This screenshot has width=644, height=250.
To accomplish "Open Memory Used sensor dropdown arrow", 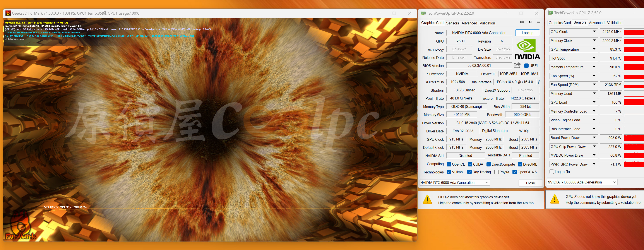I will (x=594, y=94).
